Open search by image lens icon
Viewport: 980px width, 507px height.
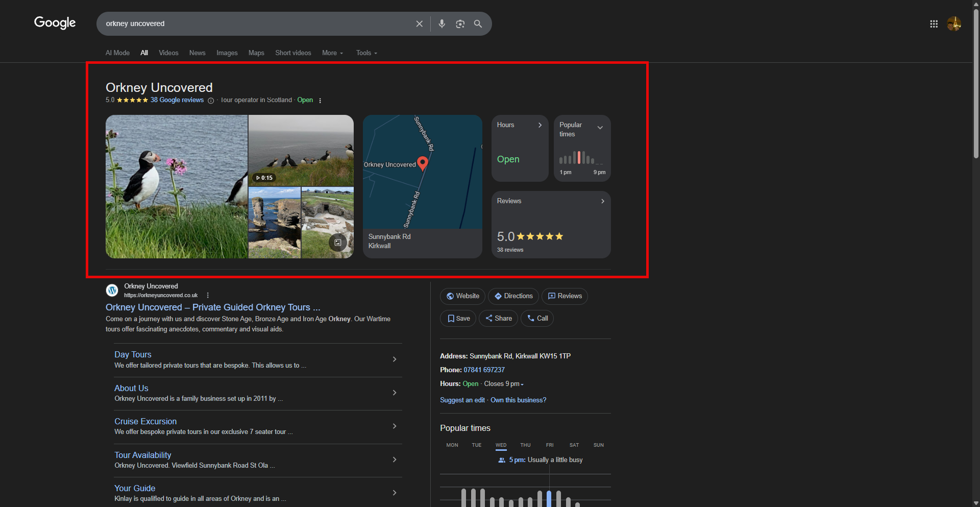[x=460, y=24]
